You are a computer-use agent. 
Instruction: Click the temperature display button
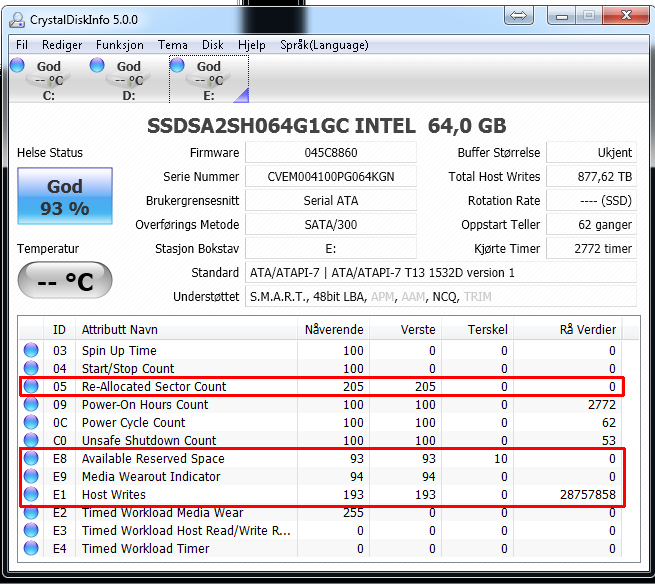(x=65, y=280)
